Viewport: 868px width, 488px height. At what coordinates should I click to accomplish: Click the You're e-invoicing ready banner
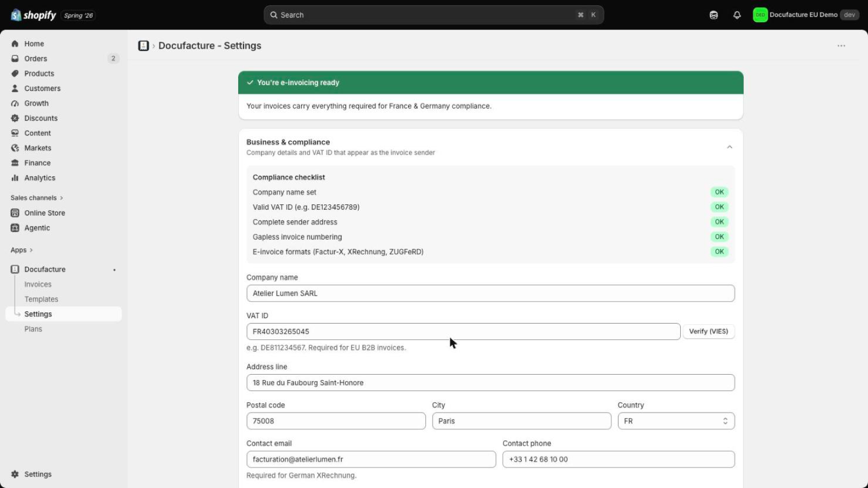click(490, 83)
